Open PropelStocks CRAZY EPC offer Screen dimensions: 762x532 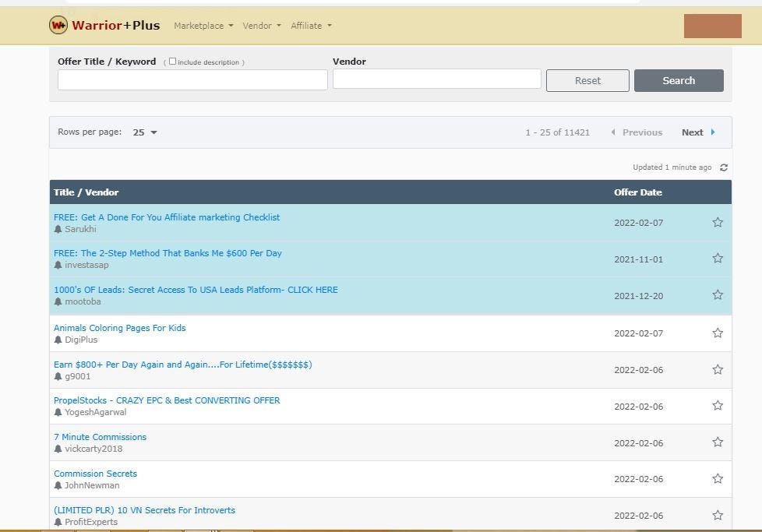point(167,400)
